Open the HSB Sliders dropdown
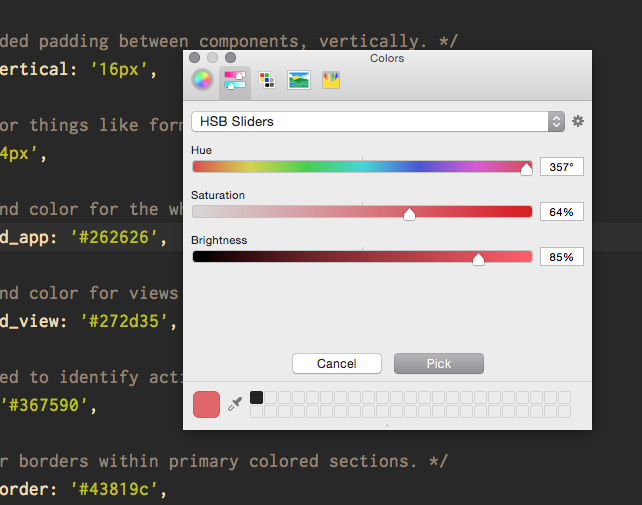 (378, 122)
